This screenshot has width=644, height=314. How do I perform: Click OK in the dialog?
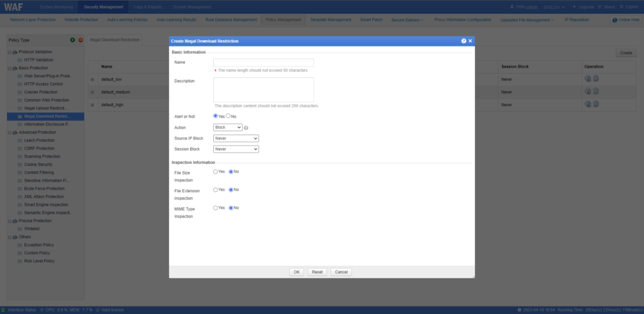(297, 272)
